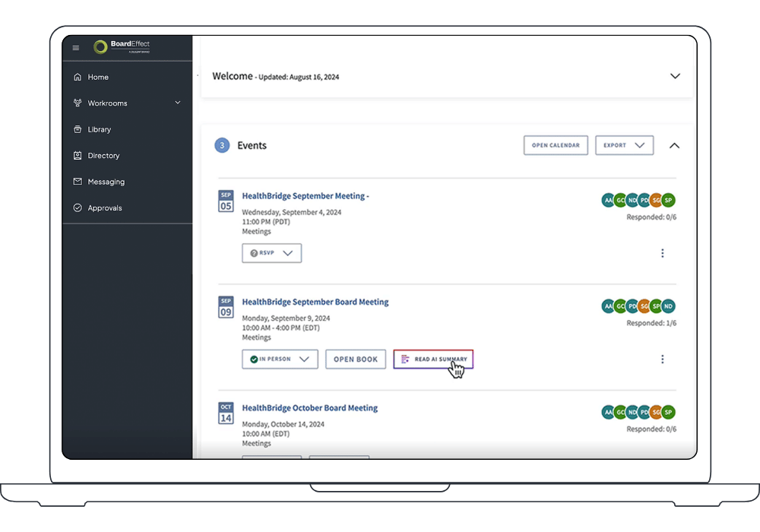Collapse the Events section chevron

click(674, 145)
